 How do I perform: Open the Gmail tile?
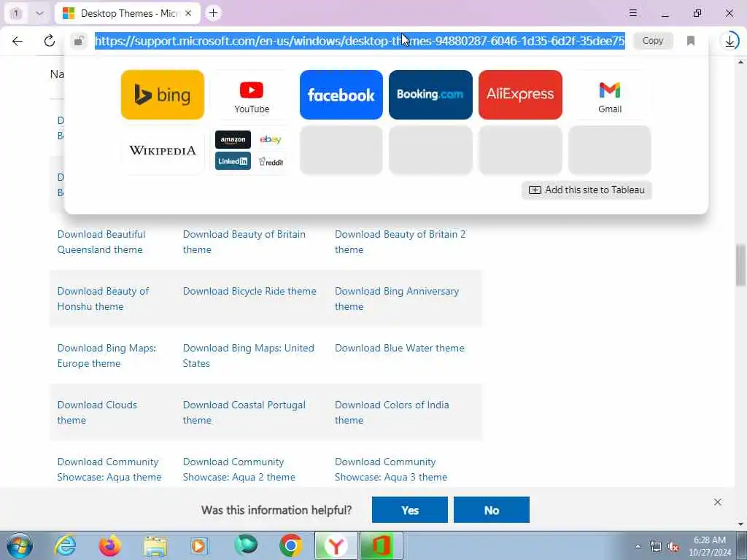610,95
